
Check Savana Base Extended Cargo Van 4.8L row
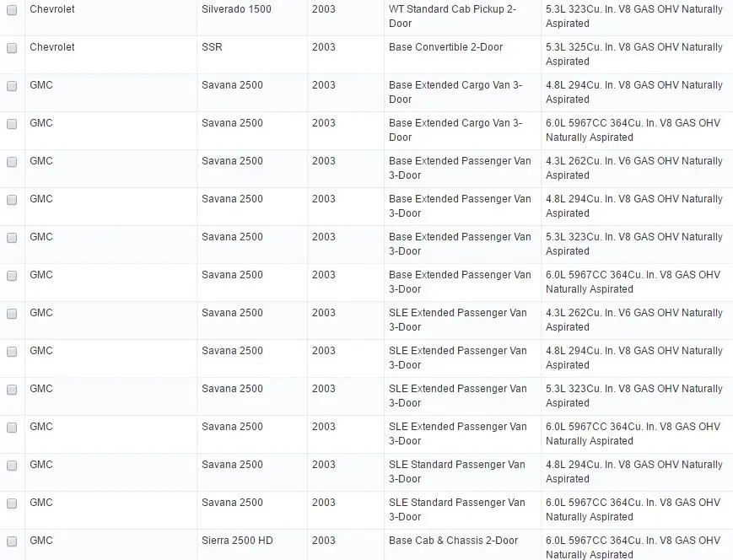point(12,86)
